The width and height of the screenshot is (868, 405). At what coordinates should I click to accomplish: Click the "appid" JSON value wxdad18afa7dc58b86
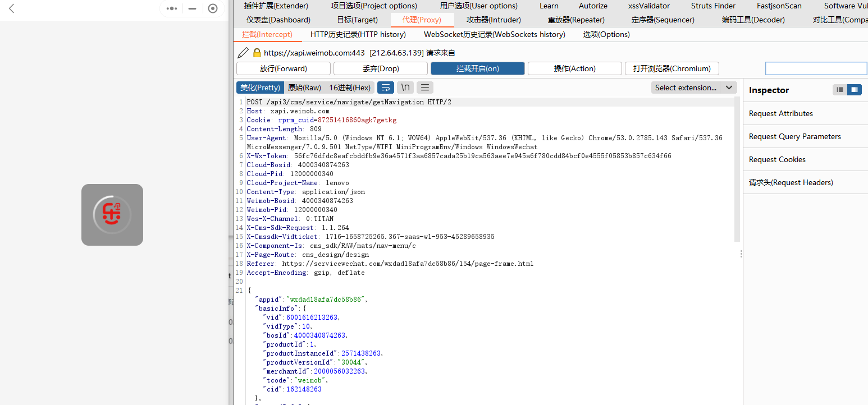pyautogui.click(x=326, y=300)
